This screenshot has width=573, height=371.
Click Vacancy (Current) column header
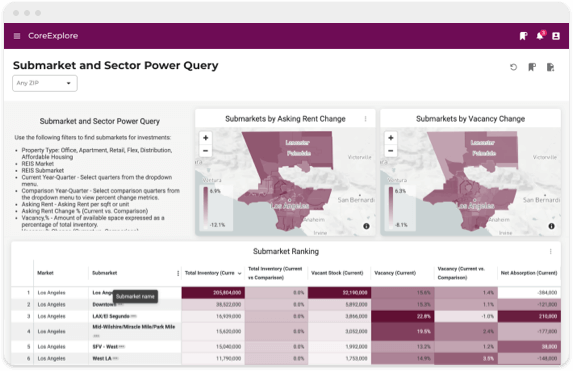pos(395,273)
